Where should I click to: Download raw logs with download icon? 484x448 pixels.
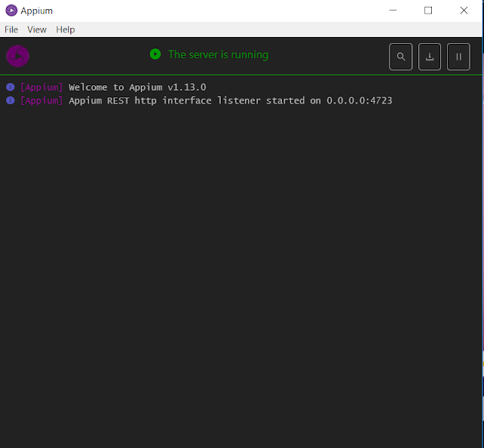[430, 57]
